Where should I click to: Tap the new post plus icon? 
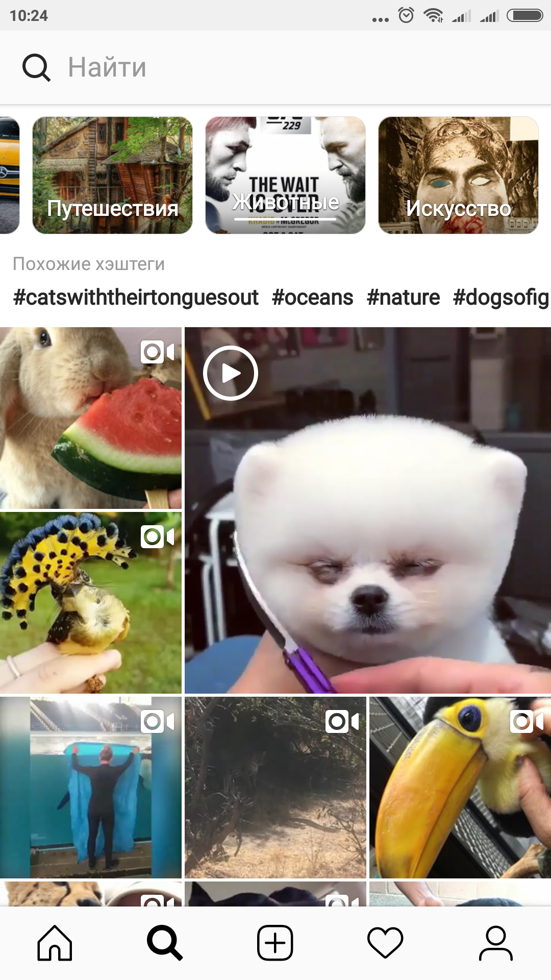[x=275, y=943]
